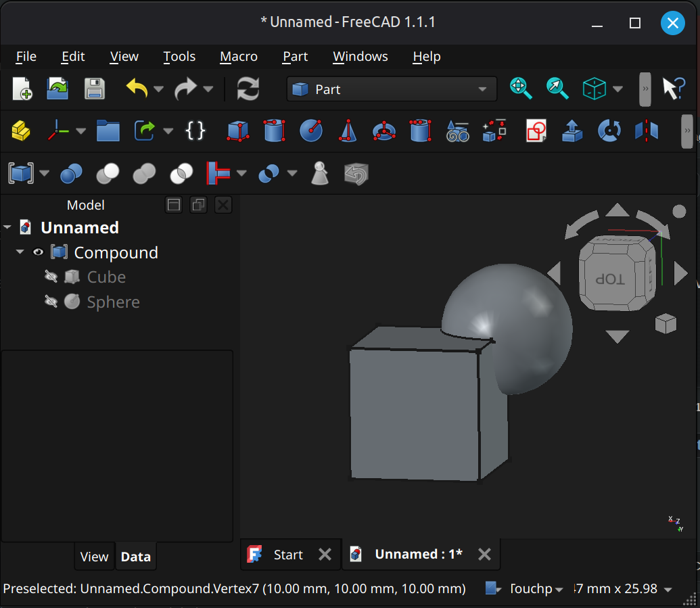700x608 pixels.
Task: Open the Macro menu
Action: [x=239, y=57]
